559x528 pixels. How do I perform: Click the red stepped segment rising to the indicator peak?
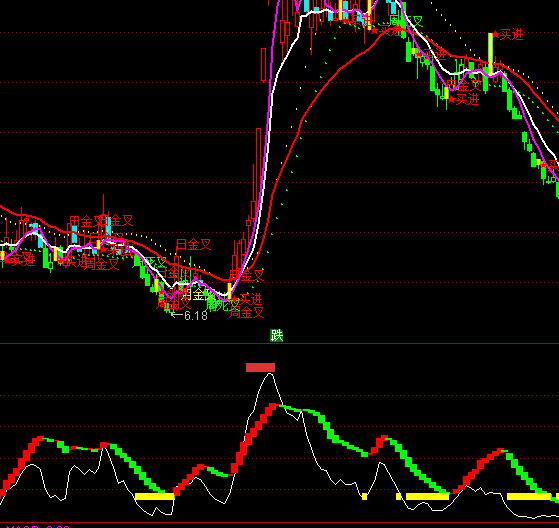click(x=255, y=439)
